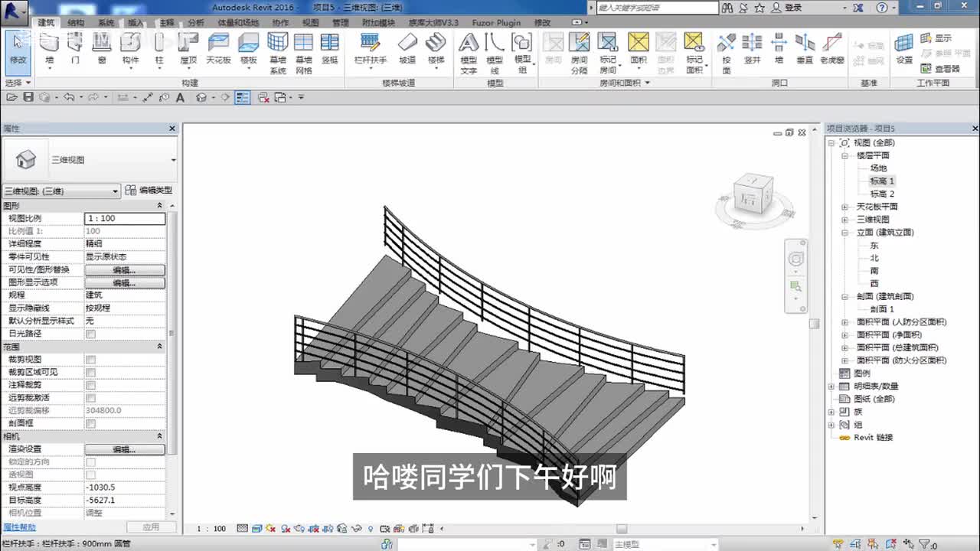
Task: Collapse the 图形 properties section
Action: 160,206
